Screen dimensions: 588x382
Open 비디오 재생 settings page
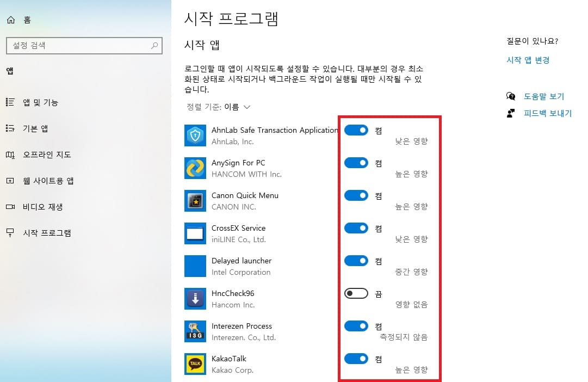[43, 207]
